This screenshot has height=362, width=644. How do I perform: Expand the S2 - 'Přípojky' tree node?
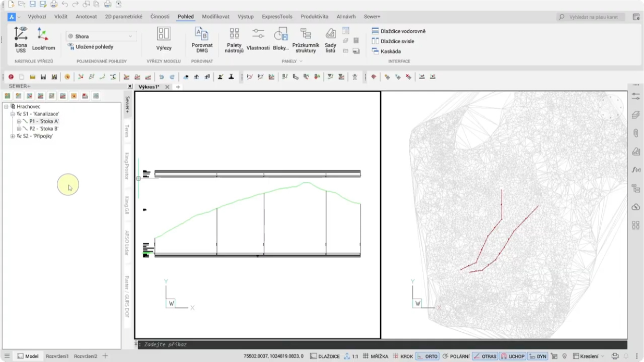point(13,136)
